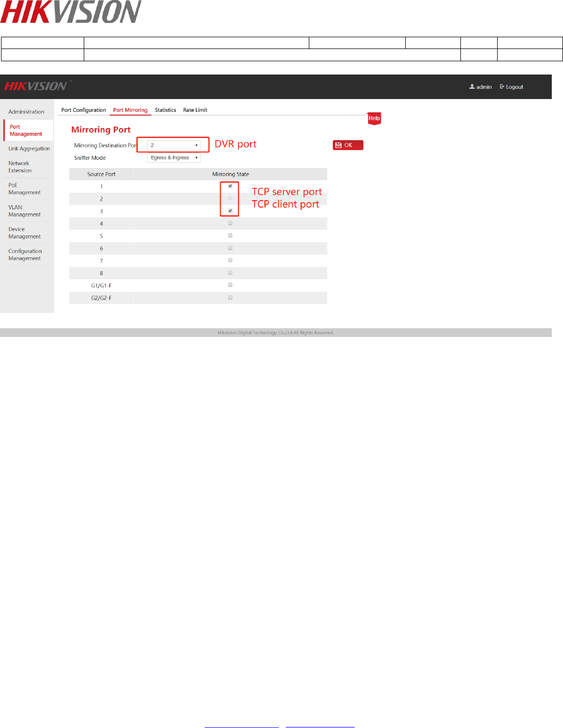Click the Mirroring State column header
Image resolution: width=563 pixels, height=728 pixels.
click(231, 174)
